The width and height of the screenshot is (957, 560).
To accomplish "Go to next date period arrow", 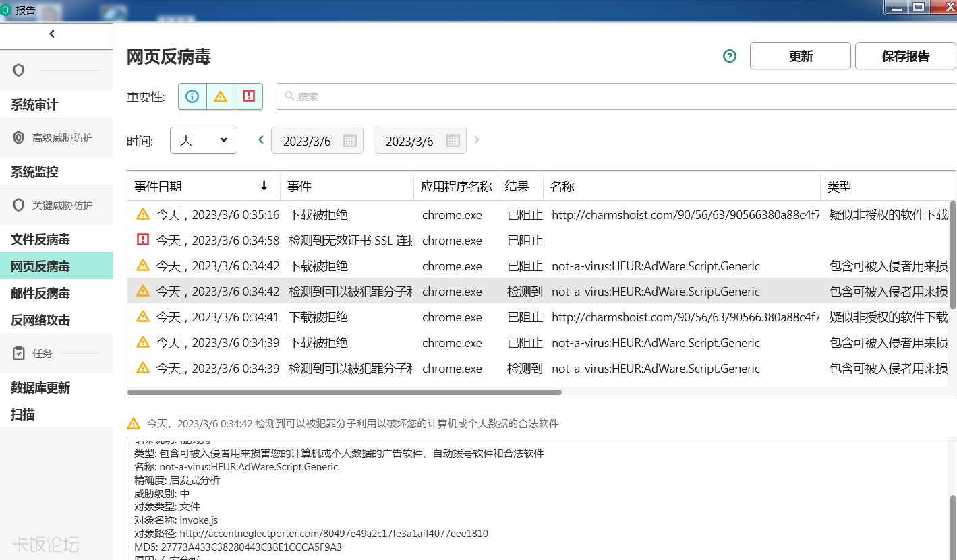I will 477,140.
